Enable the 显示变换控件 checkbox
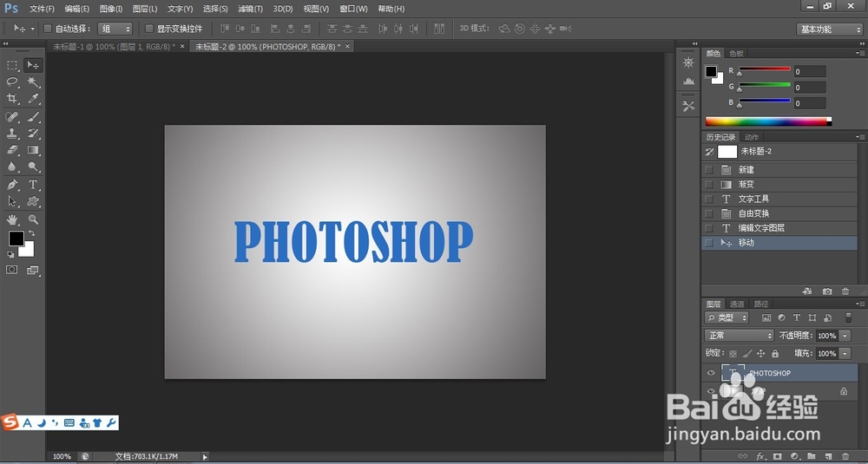Screen dimensions: 868x464 149,29
